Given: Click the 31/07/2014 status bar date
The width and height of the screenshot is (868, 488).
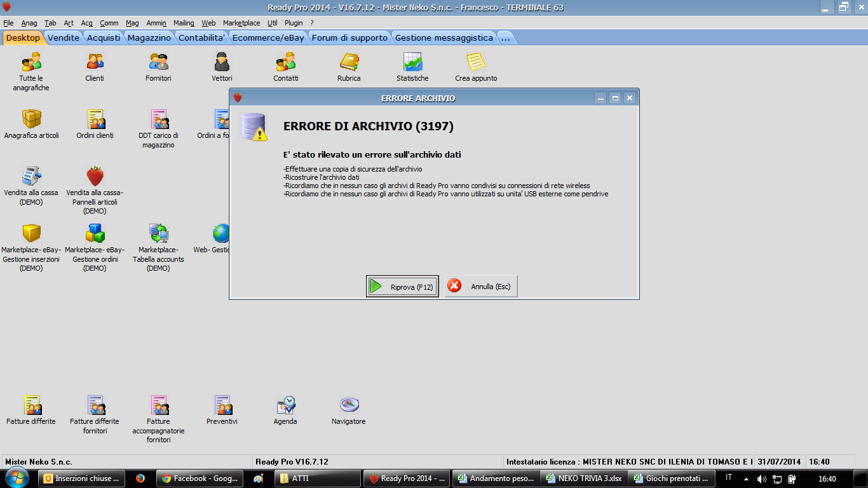Looking at the screenshot, I should click(x=780, y=462).
